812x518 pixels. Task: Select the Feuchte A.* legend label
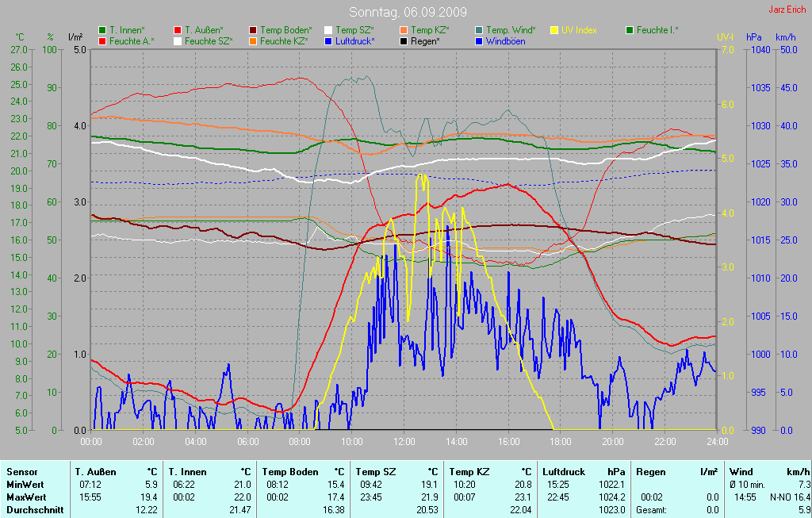tap(132, 41)
